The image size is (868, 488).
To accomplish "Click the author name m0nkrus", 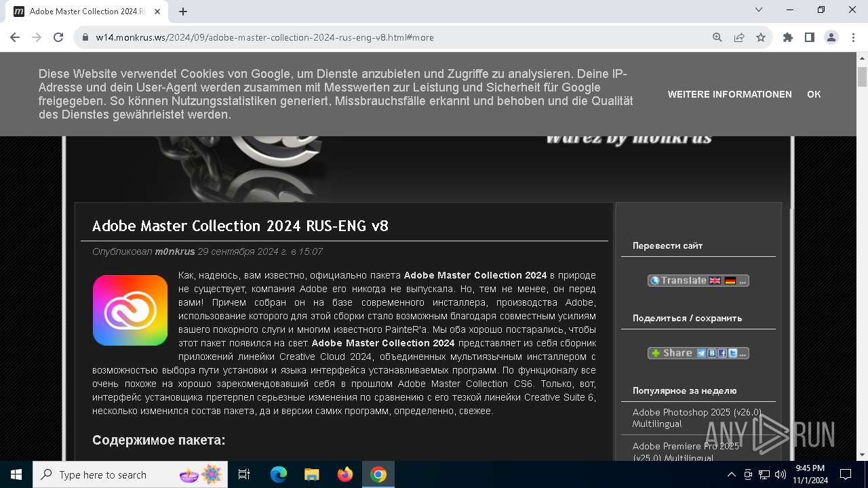I will (175, 251).
